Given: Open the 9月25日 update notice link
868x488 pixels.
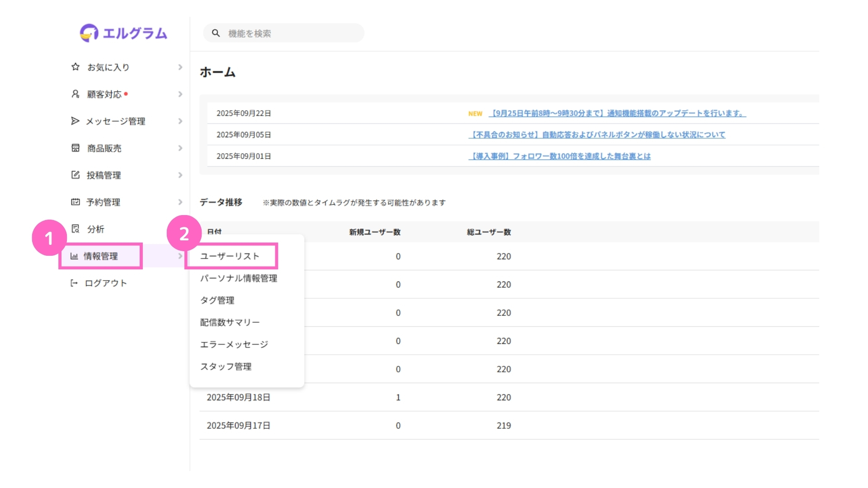Looking at the screenshot, I should (x=617, y=113).
